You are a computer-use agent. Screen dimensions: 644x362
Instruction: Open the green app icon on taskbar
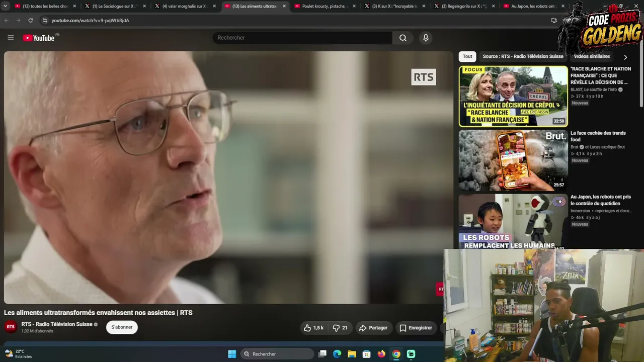tap(411, 354)
